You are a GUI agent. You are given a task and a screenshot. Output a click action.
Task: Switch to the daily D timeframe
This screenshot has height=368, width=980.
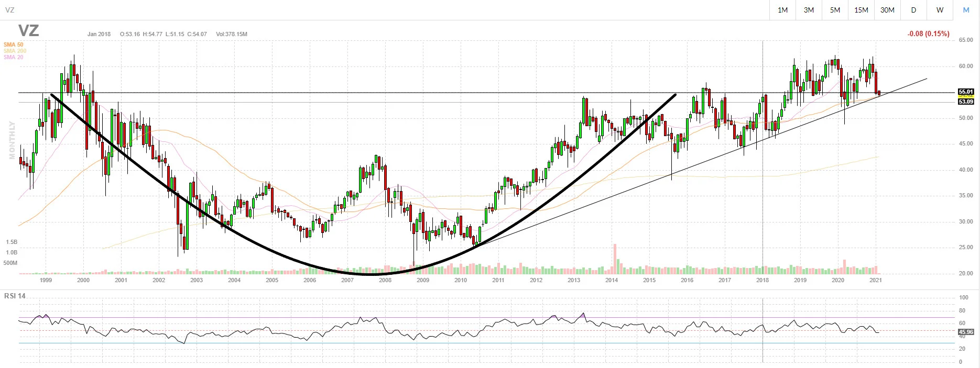click(x=913, y=10)
